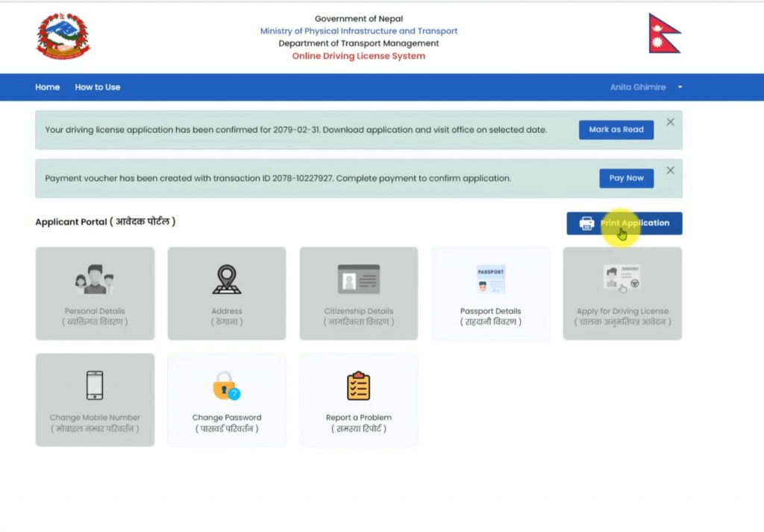Expand the user menu arrow in navbar
This screenshot has height=532, width=764.
click(x=680, y=87)
